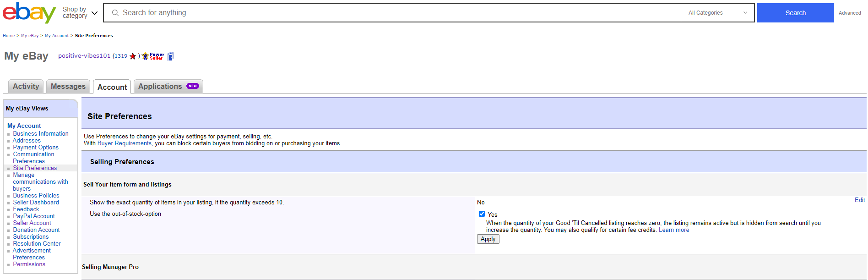This screenshot has height=280, width=868.
Task: Open Subscriptions in sidebar
Action: click(x=31, y=237)
